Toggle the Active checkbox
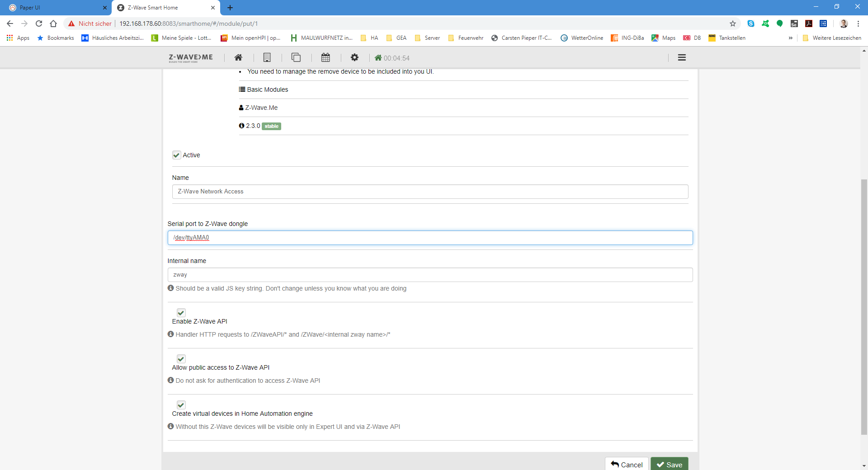 pyautogui.click(x=176, y=155)
